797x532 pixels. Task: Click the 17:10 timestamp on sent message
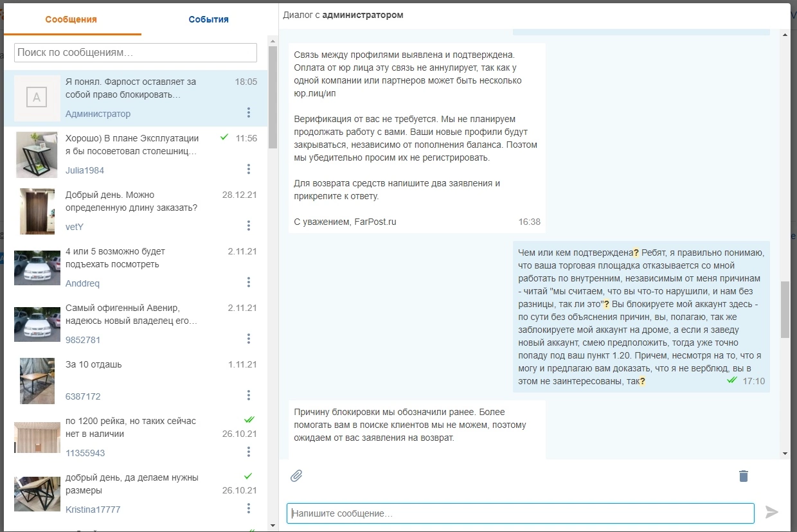[754, 381]
